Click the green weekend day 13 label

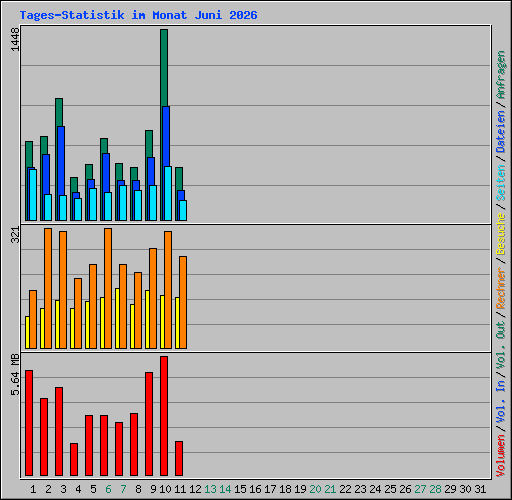(210, 489)
